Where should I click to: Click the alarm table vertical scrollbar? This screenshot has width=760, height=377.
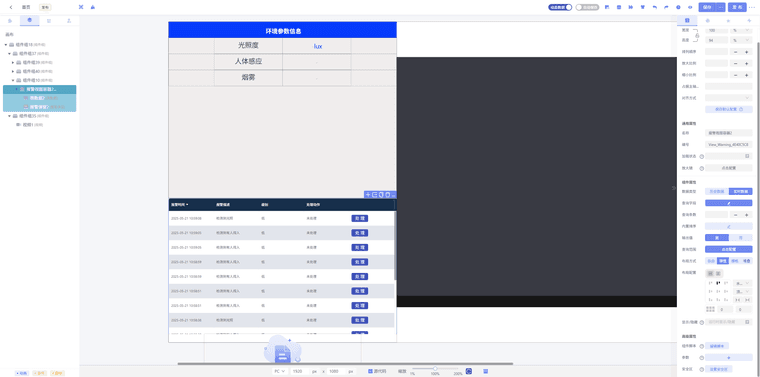395,245
